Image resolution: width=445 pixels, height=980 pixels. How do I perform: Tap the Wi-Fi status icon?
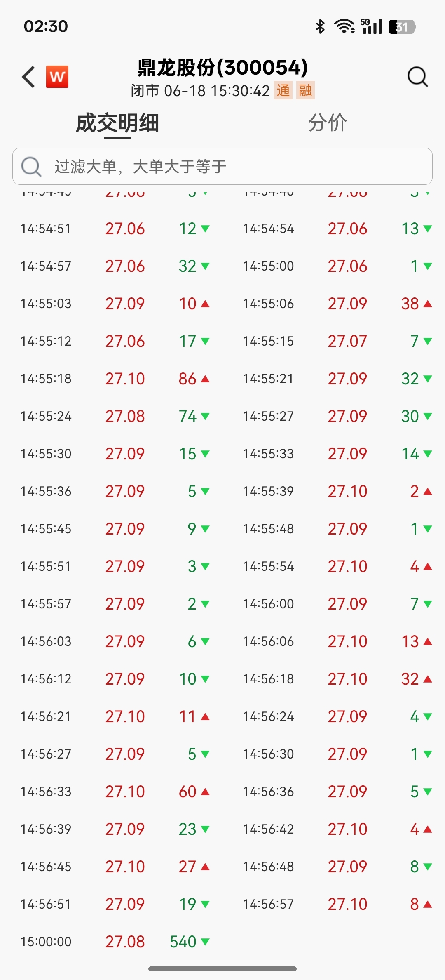pos(344,27)
